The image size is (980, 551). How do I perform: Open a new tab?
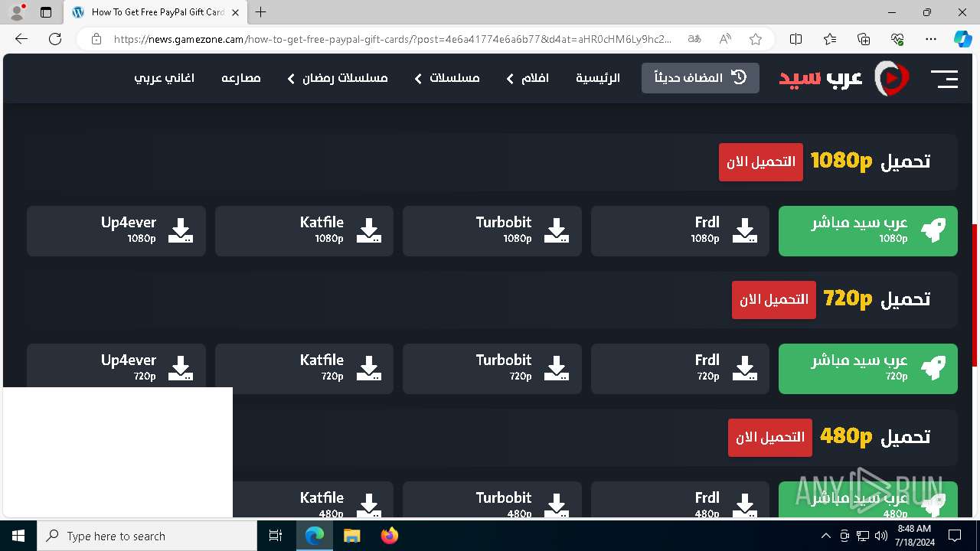coord(261,12)
